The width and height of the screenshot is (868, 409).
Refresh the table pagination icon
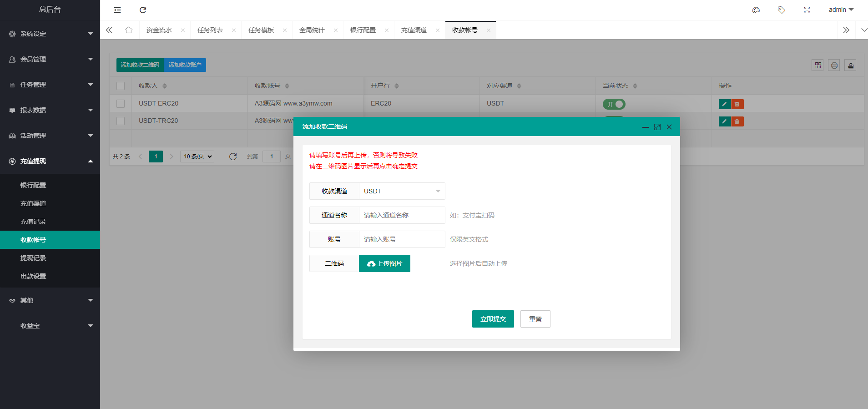[x=233, y=157]
